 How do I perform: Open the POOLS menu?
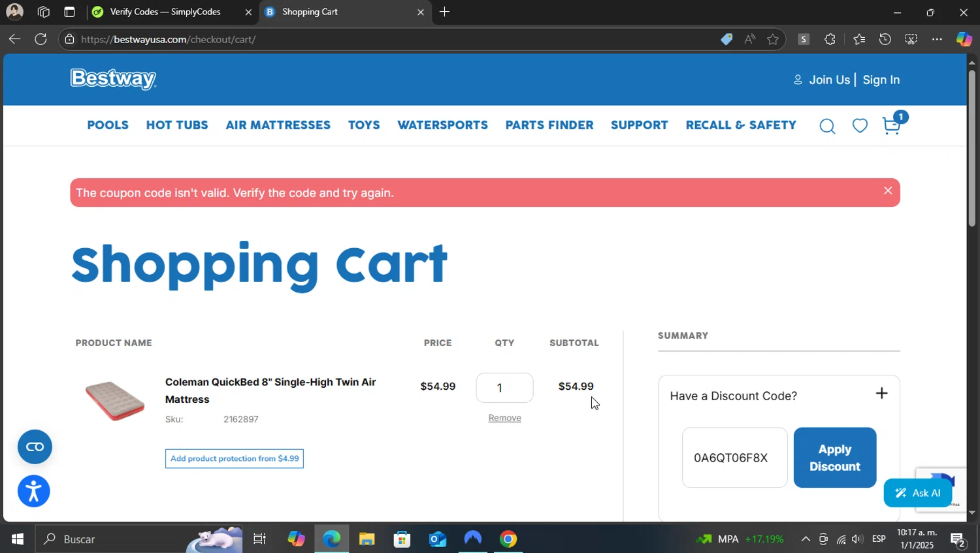coord(108,125)
